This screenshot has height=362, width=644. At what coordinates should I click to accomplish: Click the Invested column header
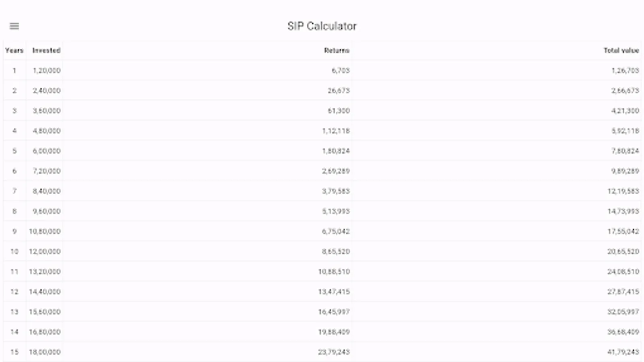46,50
